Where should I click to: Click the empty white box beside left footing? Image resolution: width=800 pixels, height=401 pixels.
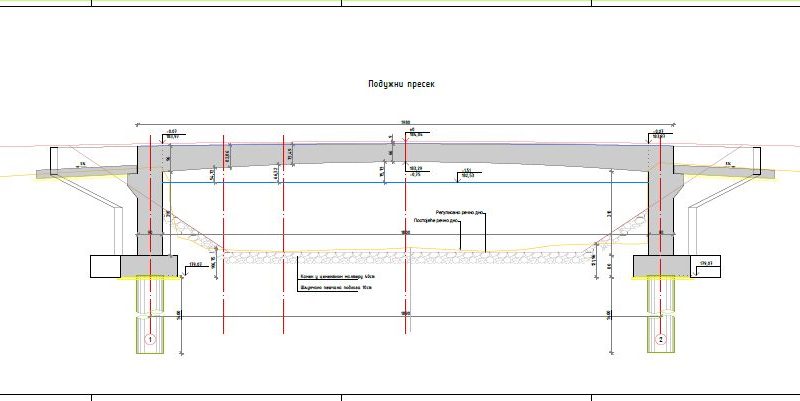coord(106,266)
